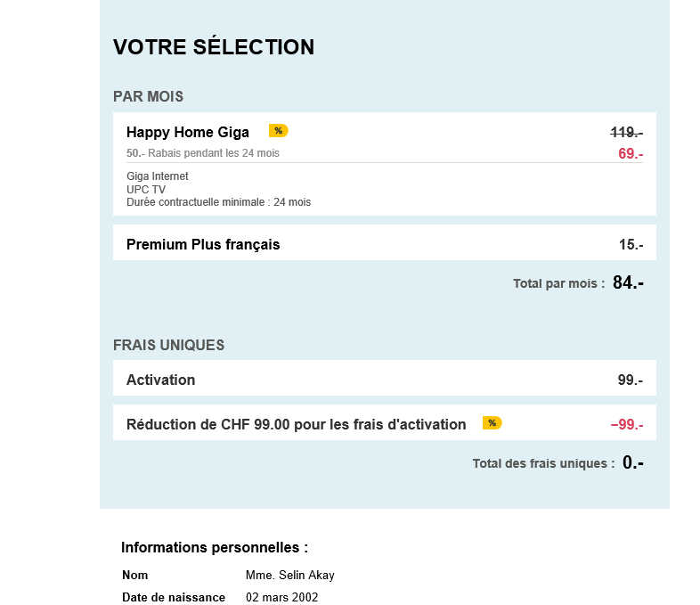This screenshot has height=605, width=700.
Task: Select the Happy Home Giga product title
Action: pyautogui.click(x=188, y=133)
